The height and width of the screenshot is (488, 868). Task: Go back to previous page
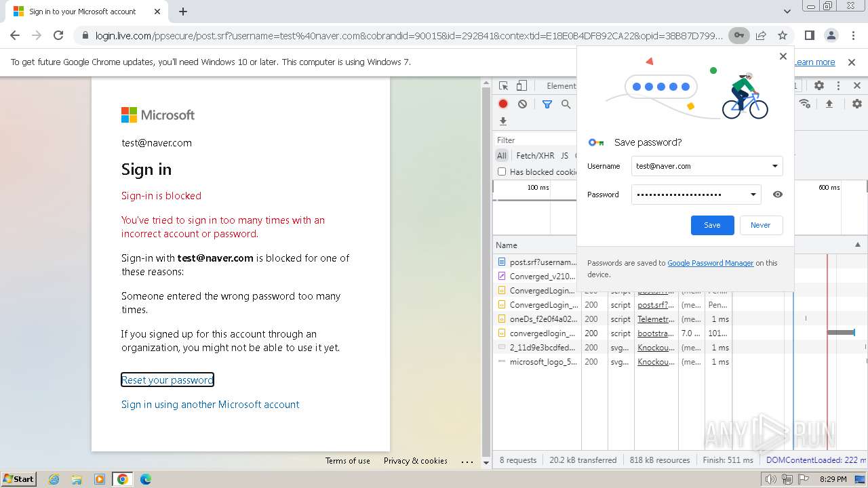point(15,35)
